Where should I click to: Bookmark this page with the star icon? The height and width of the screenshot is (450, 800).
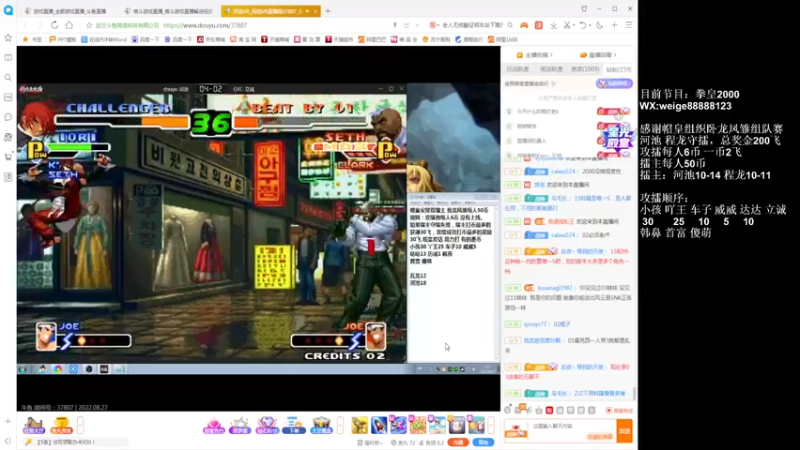tap(89, 25)
